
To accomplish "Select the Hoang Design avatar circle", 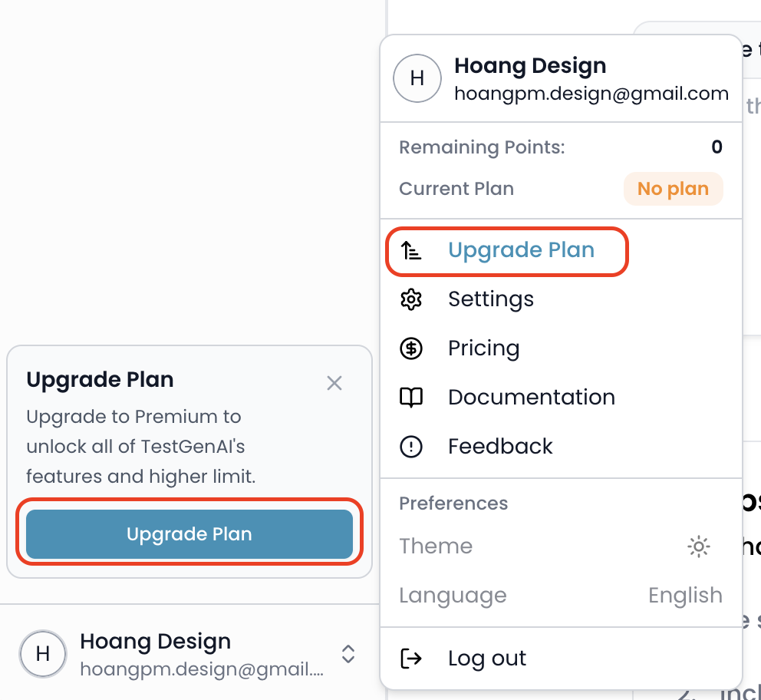I will tap(417, 78).
